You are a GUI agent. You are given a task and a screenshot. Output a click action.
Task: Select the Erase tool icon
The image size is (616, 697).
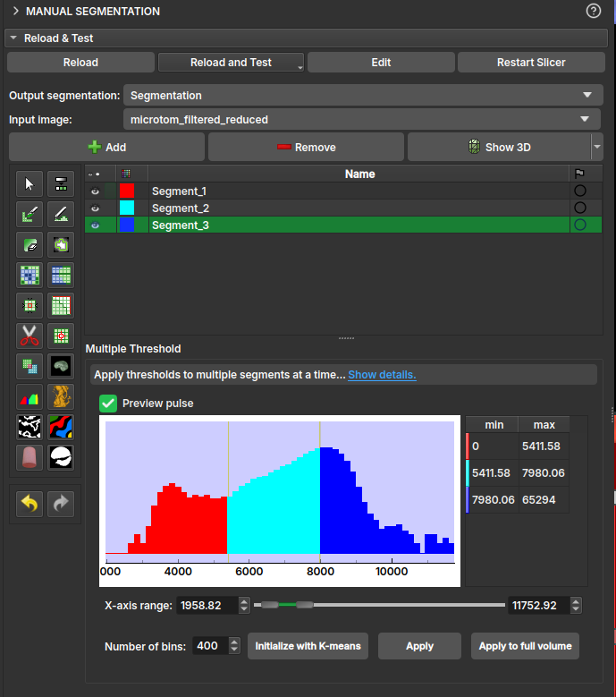(30, 244)
